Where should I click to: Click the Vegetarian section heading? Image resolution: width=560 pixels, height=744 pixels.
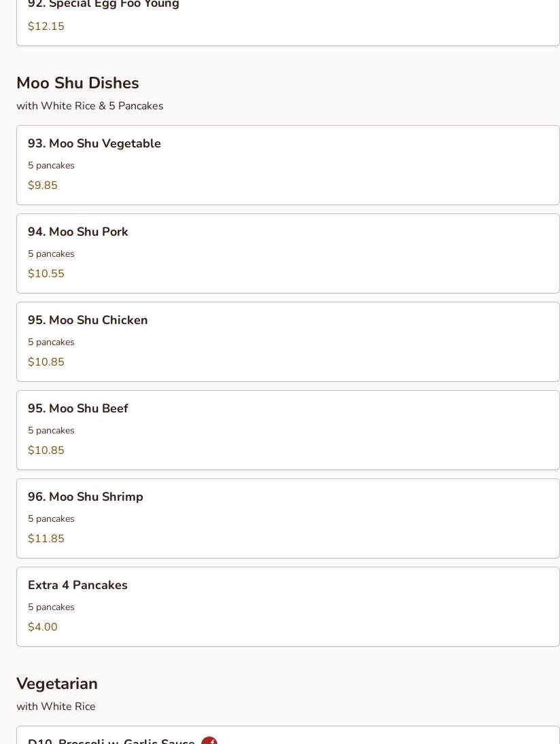[57, 684]
